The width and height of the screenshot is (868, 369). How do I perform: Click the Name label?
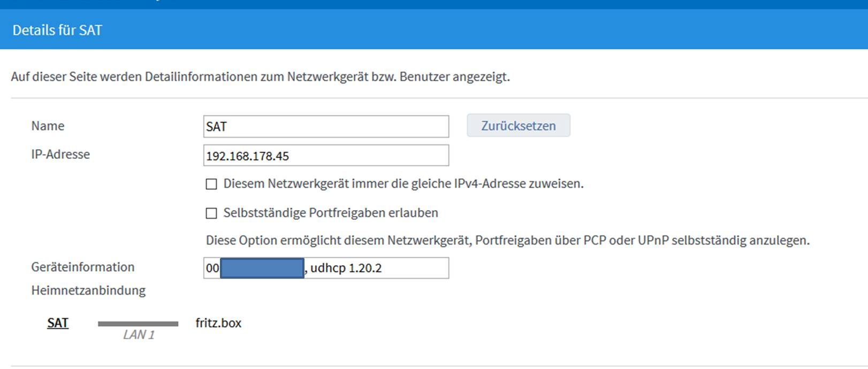coord(48,126)
